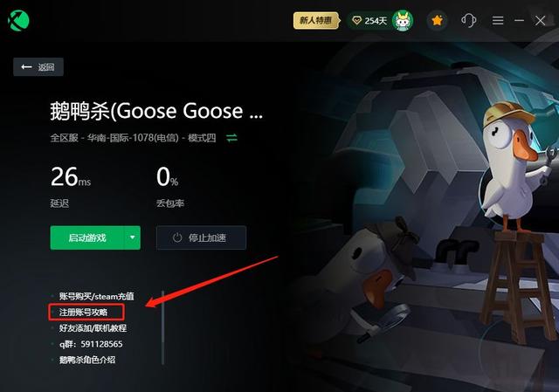The width and height of the screenshot is (559, 392).
Task: Click the orange star favorites icon
Action: coord(437,21)
